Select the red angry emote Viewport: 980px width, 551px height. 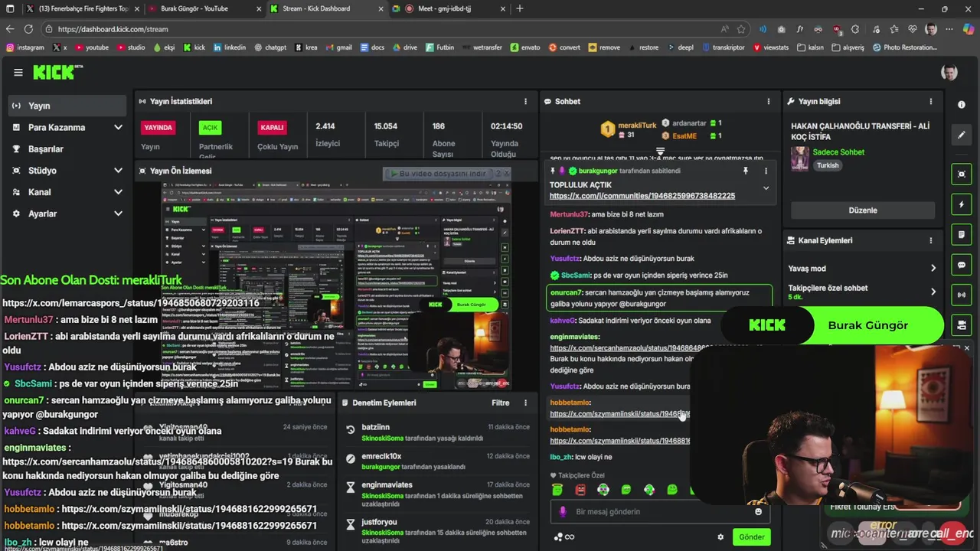(x=580, y=490)
